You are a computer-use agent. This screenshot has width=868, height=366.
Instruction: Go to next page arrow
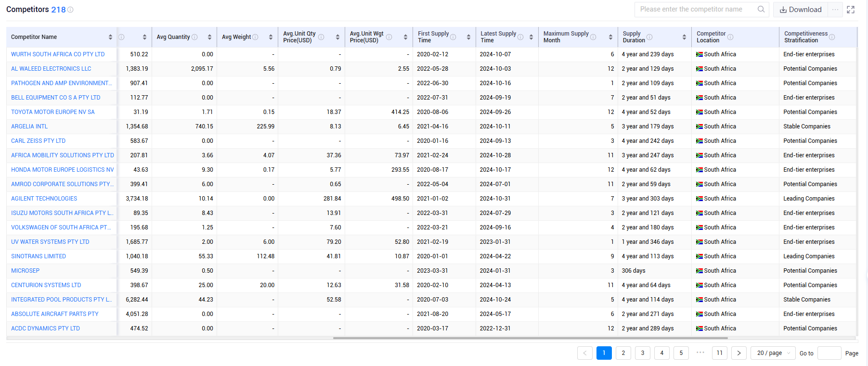coord(739,353)
